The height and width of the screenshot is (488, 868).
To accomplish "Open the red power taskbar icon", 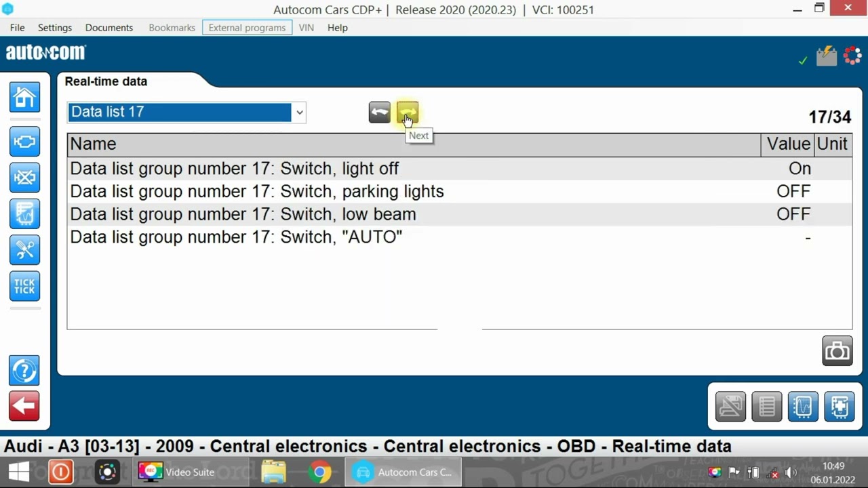I will (60, 472).
